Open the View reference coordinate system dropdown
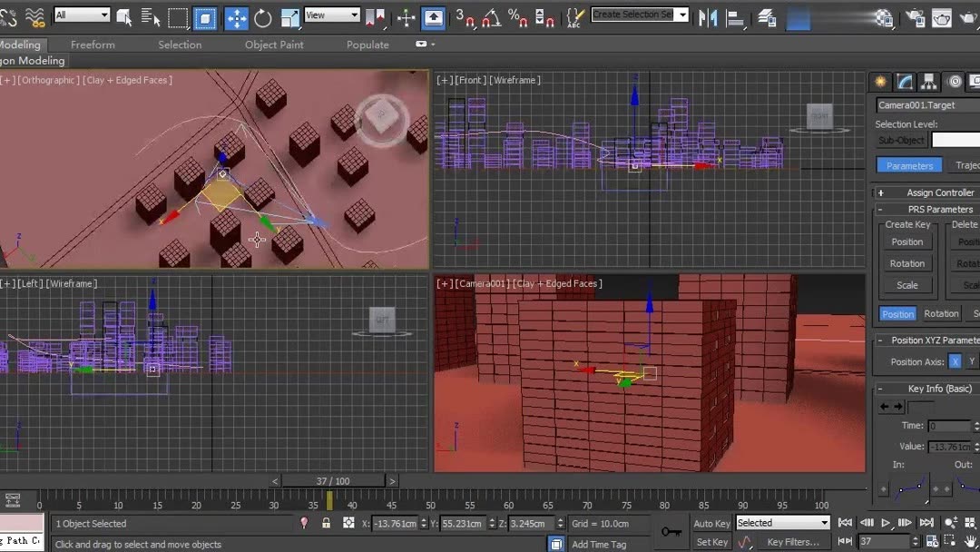This screenshot has width=980, height=552. coord(332,15)
